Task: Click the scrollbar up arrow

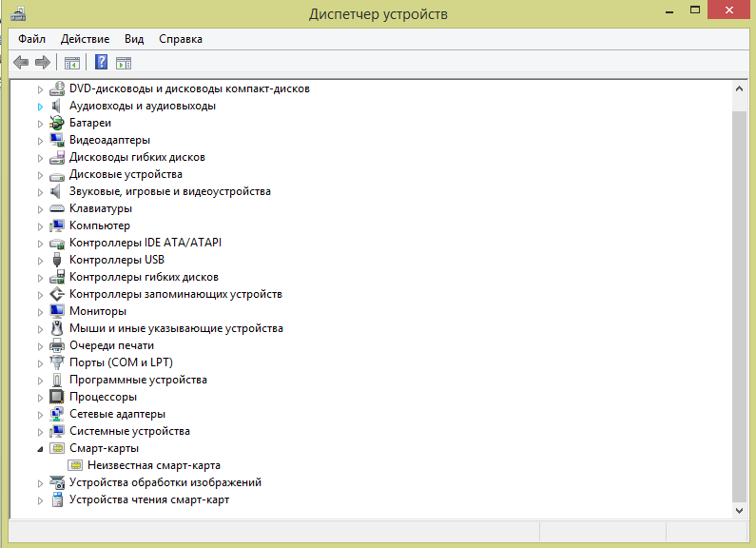Action: tap(739, 88)
